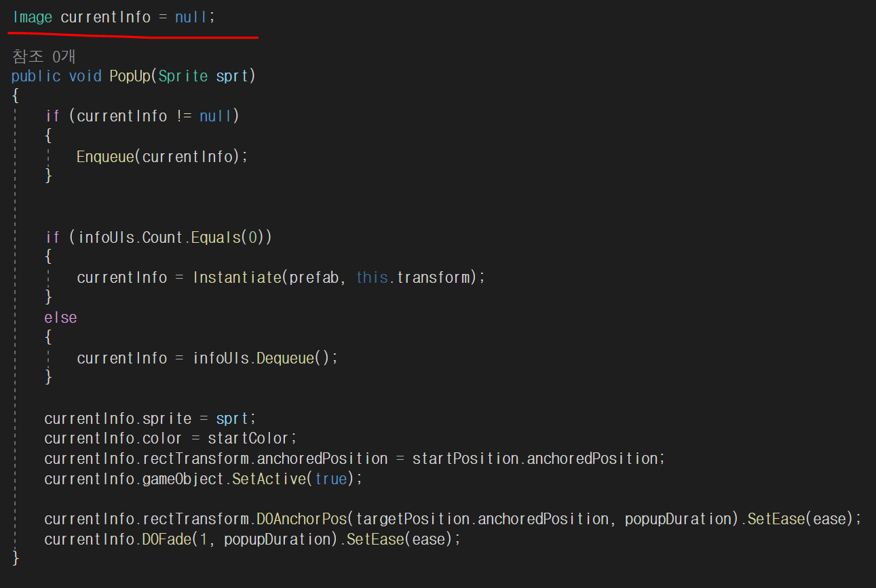Click 'Equals' in the infoUIs.Count condition
876x588 pixels.
(216, 237)
